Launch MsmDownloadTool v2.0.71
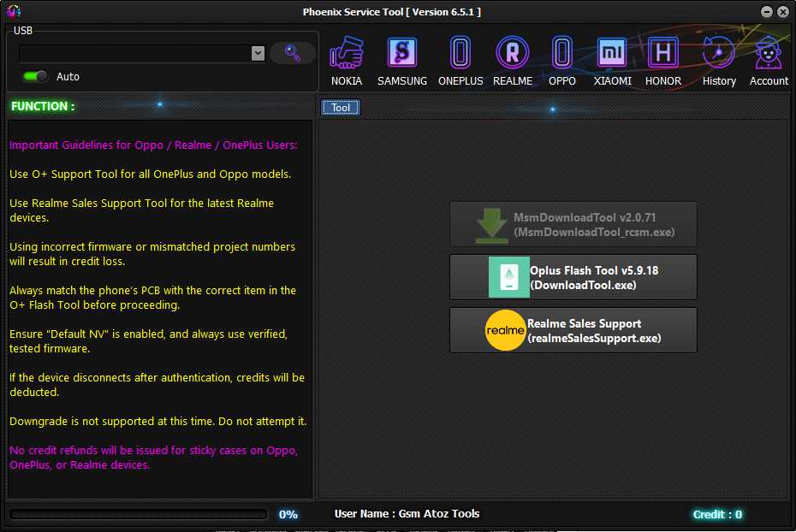 click(573, 224)
